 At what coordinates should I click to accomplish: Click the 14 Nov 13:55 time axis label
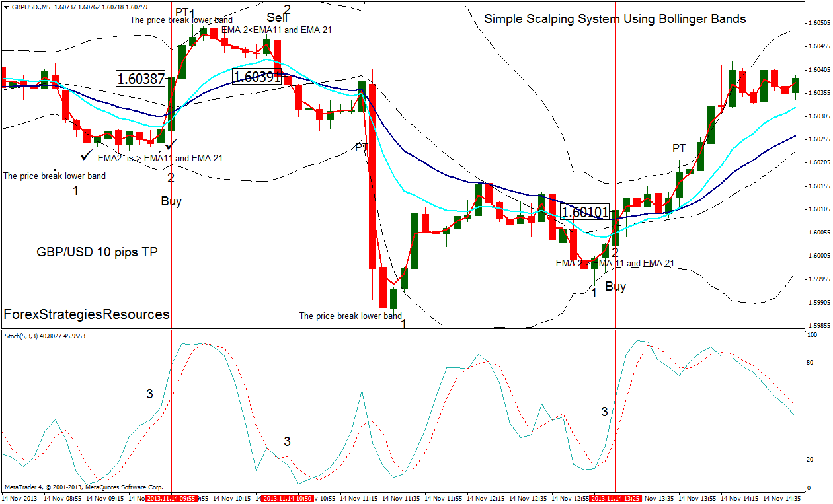(x=697, y=498)
